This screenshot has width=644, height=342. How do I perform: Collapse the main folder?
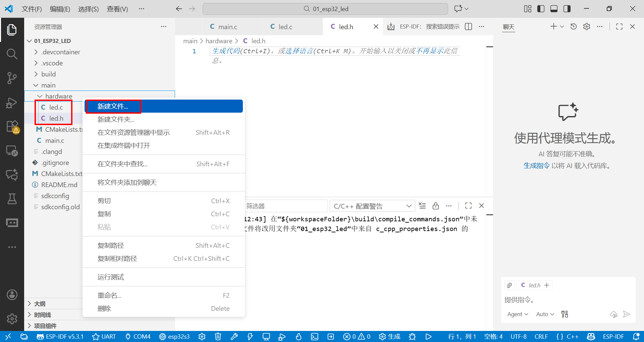48,85
